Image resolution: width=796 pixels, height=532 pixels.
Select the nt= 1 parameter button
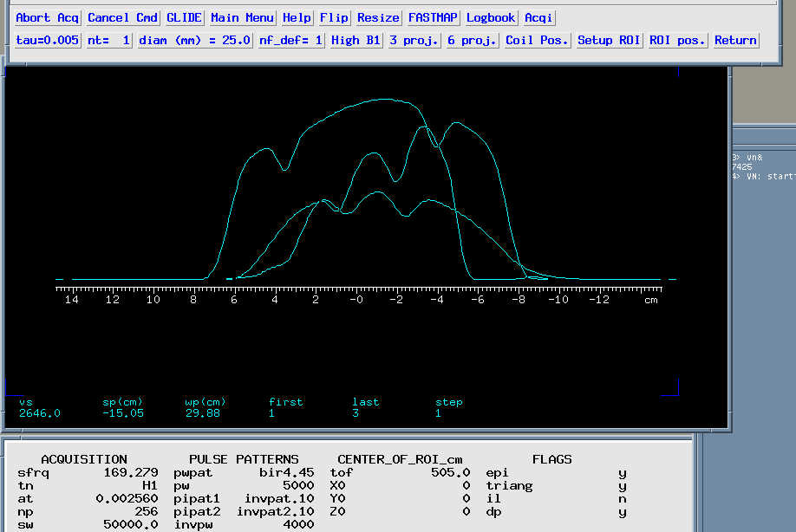(108, 40)
